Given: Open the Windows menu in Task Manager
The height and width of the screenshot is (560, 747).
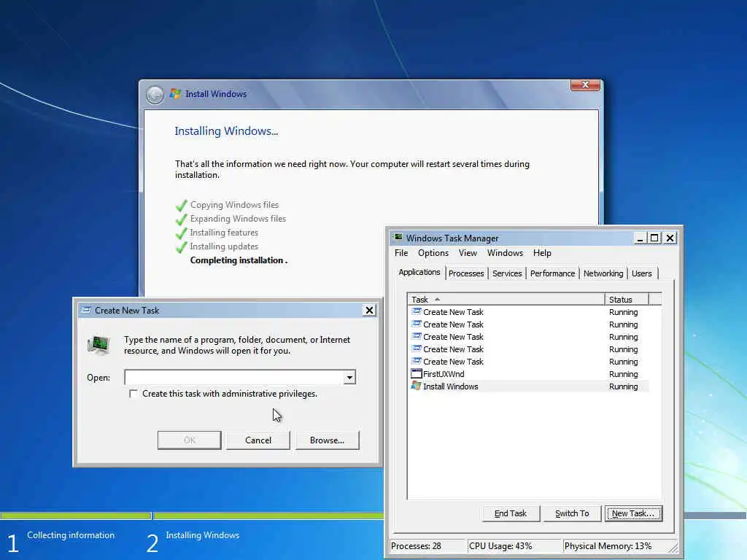Looking at the screenshot, I should [x=505, y=253].
